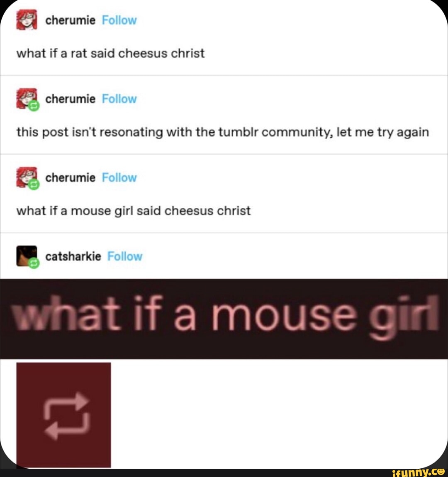Image resolution: width=448 pixels, height=477 pixels.
Task: Click the large maroon reblog arrows image
Action: [63, 415]
